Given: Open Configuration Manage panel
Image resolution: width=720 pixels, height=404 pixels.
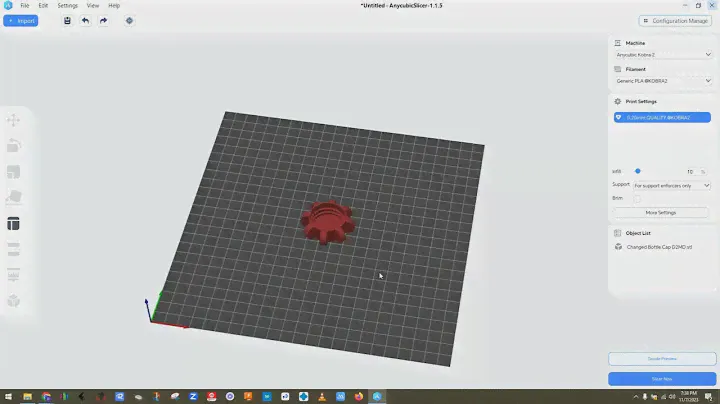Looking at the screenshot, I should [676, 20].
